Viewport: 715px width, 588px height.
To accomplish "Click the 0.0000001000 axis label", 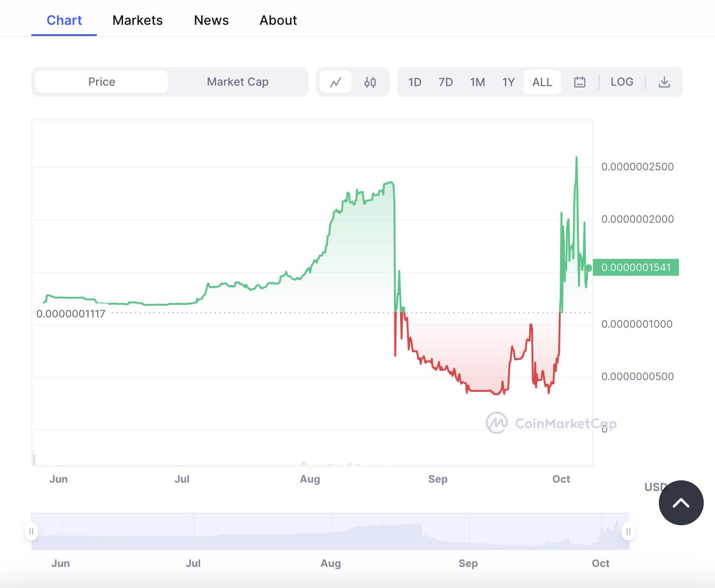I will 637,324.
